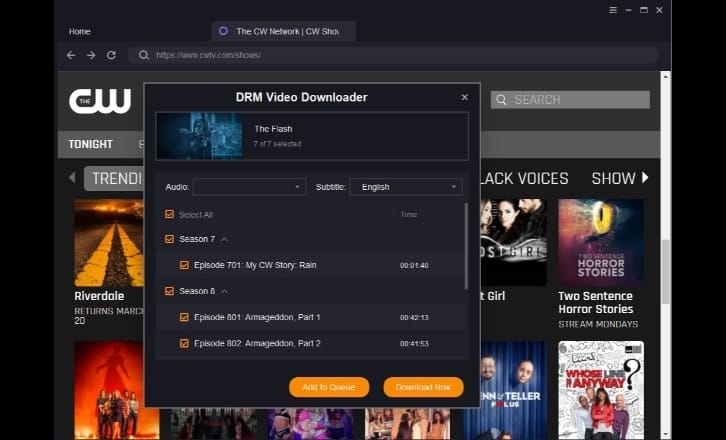Open the Subtitle dropdown showing English
This screenshot has width=726, height=440.
[406, 187]
